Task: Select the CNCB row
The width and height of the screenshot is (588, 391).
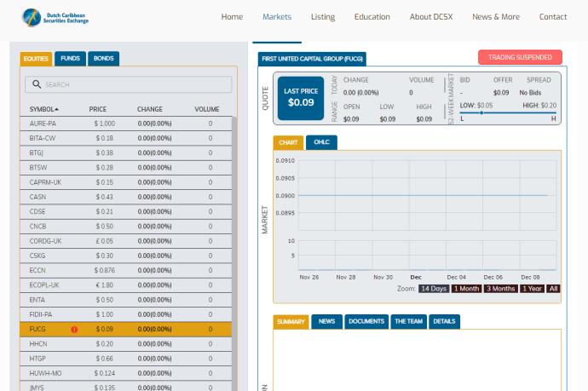Action: tap(126, 227)
